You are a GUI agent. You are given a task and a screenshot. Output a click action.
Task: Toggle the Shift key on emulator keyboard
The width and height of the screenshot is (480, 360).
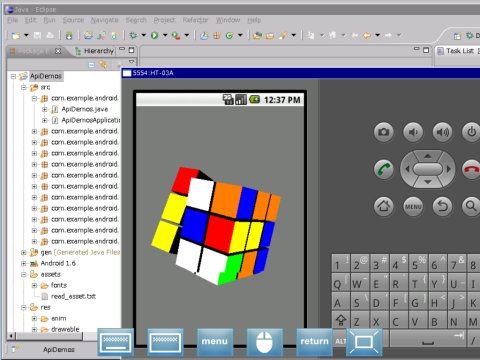pyautogui.click(x=341, y=320)
